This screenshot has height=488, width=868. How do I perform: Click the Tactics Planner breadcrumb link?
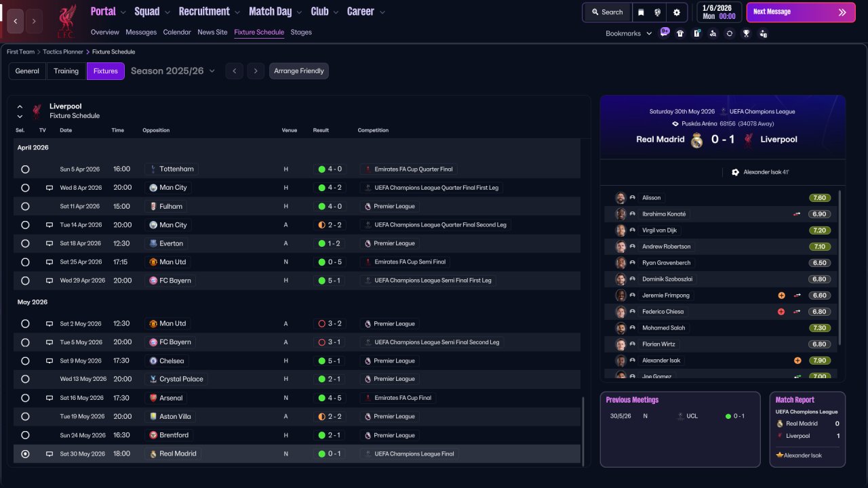click(x=64, y=52)
